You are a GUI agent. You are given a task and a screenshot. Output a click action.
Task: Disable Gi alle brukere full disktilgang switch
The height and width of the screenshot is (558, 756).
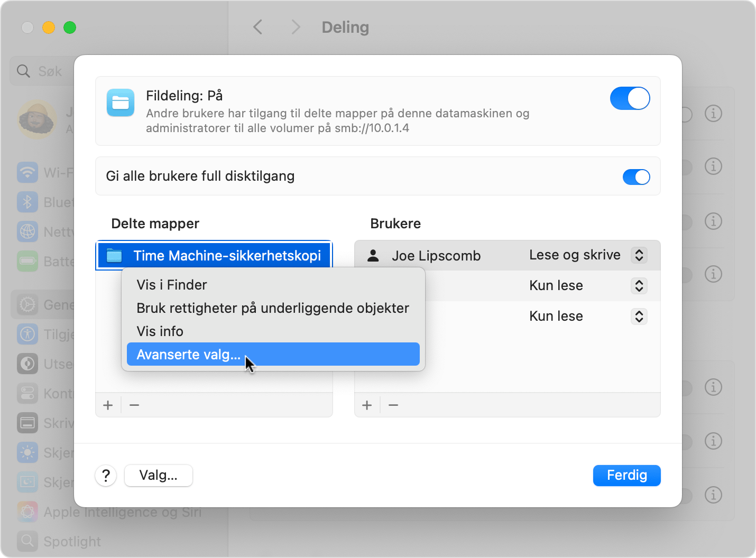pos(636,177)
